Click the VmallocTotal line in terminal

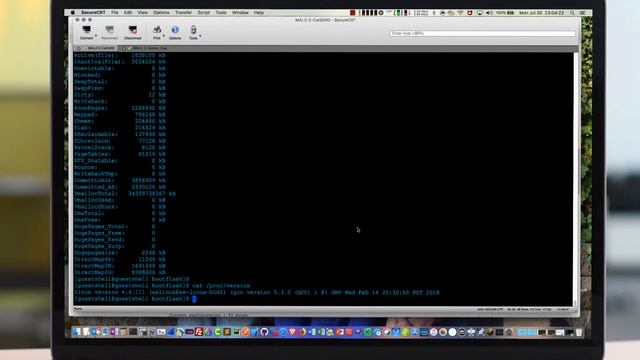pyautogui.click(x=125, y=193)
